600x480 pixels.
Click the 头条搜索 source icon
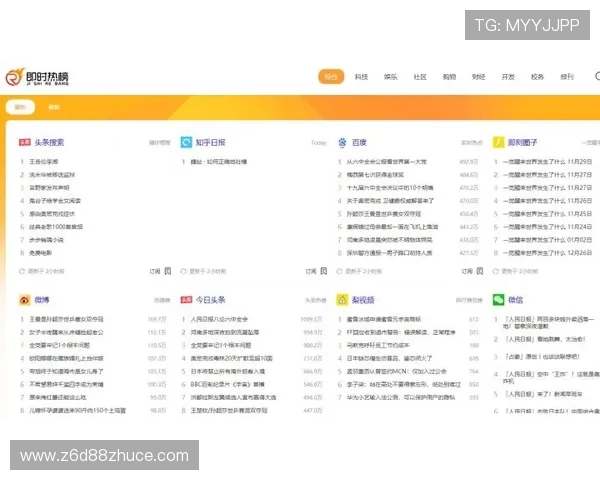coord(25,142)
